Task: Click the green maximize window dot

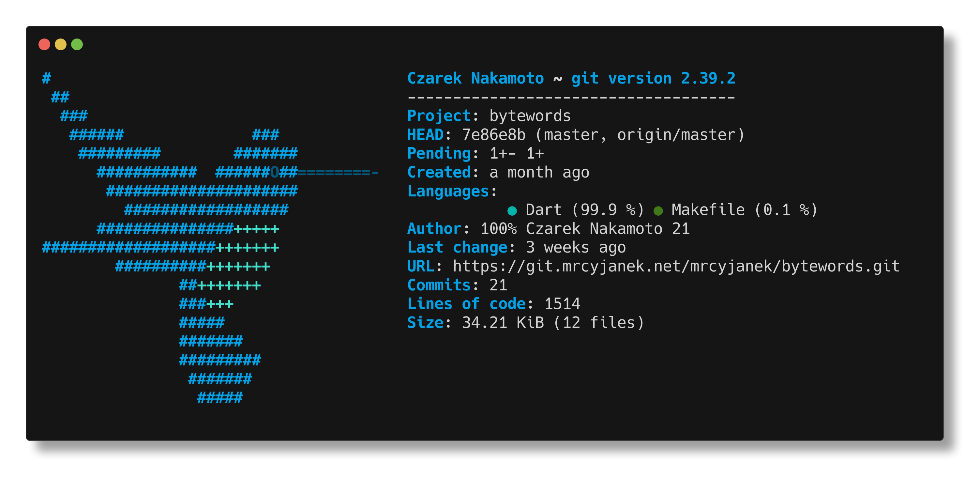Action: coord(77,45)
